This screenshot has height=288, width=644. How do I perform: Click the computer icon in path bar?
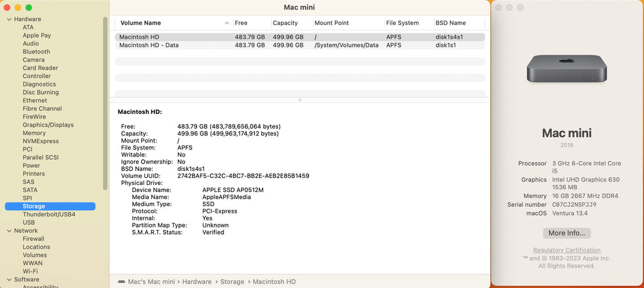tap(121, 282)
